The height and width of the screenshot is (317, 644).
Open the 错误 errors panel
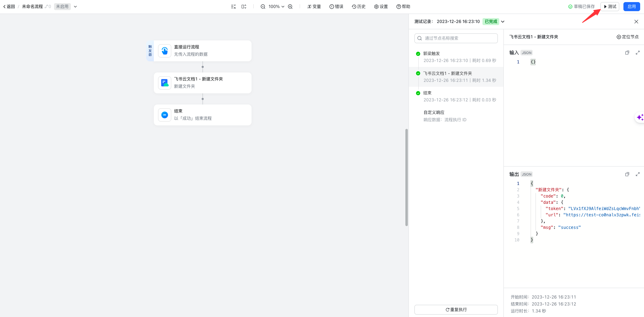pos(336,7)
